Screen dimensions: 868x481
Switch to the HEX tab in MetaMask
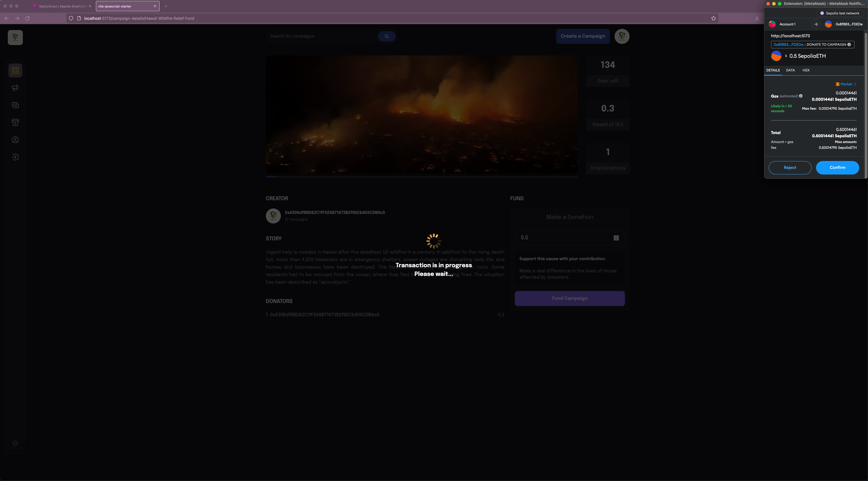(806, 70)
